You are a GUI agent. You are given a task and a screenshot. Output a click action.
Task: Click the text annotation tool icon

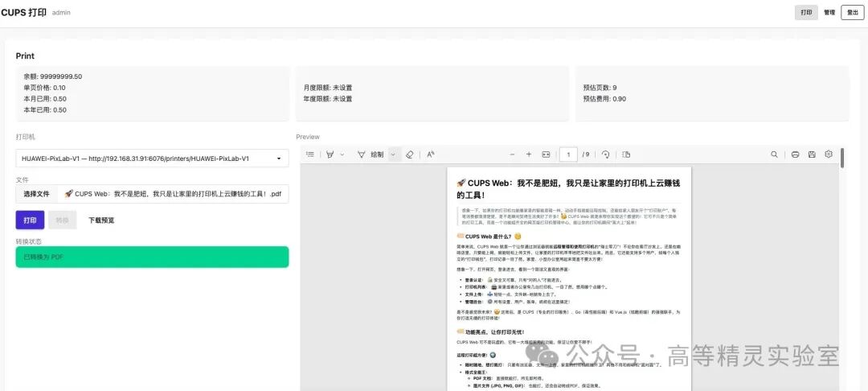(431, 154)
